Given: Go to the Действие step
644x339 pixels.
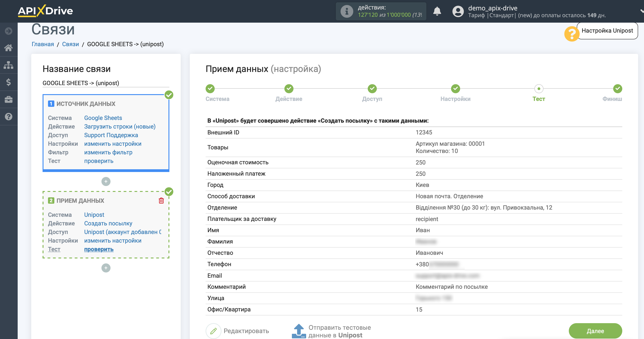Looking at the screenshot, I should (x=289, y=88).
